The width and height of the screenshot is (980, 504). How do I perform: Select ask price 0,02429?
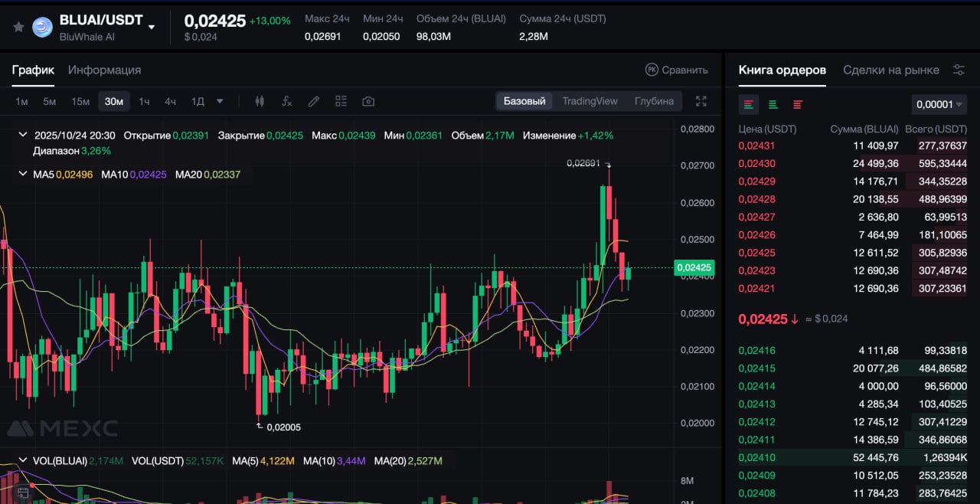756,181
